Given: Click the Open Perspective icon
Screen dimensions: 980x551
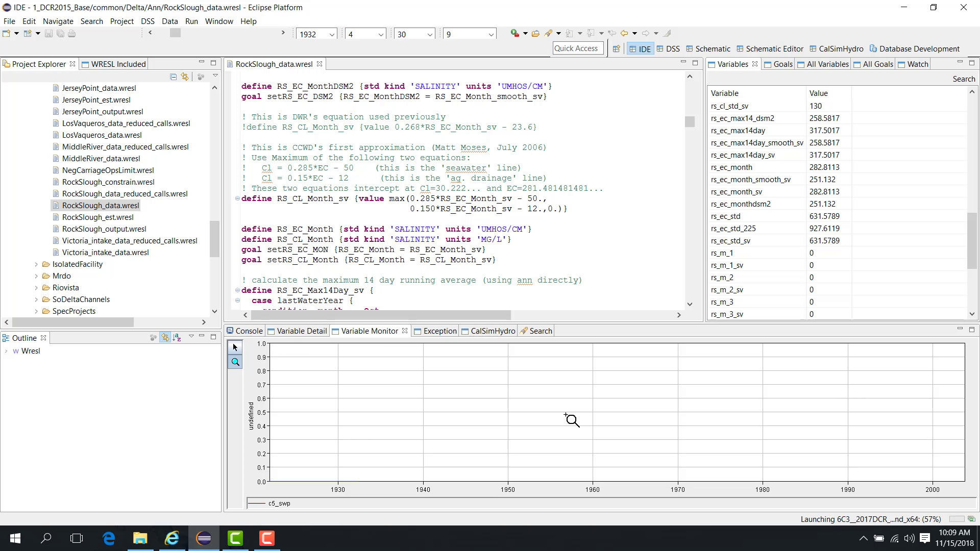Looking at the screenshot, I should pyautogui.click(x=616, y=49).
